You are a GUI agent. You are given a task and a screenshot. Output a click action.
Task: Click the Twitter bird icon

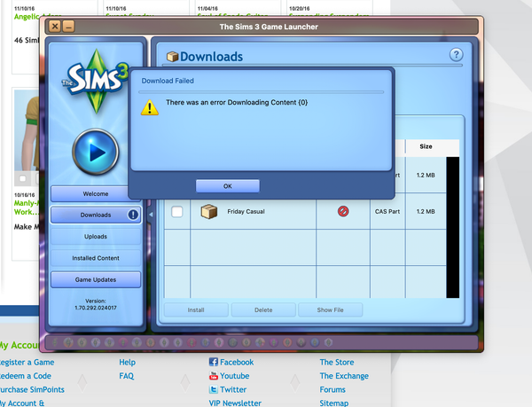coord(214,389)
